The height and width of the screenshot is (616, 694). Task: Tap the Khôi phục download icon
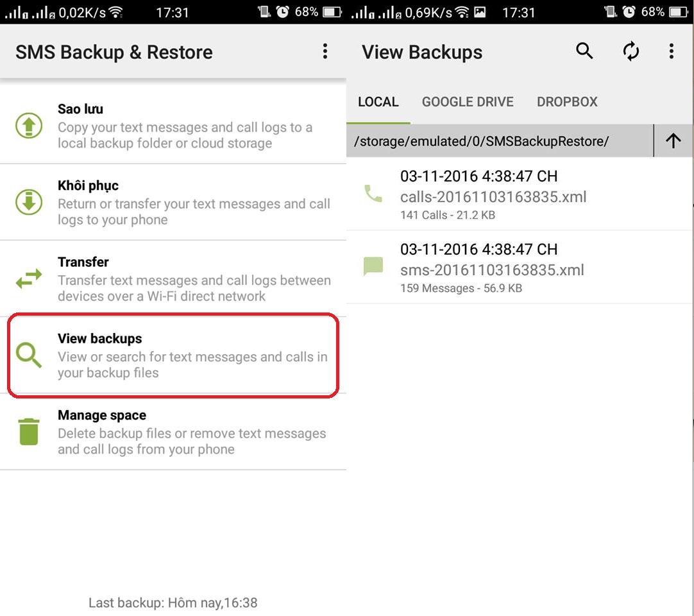pos(29,202)
